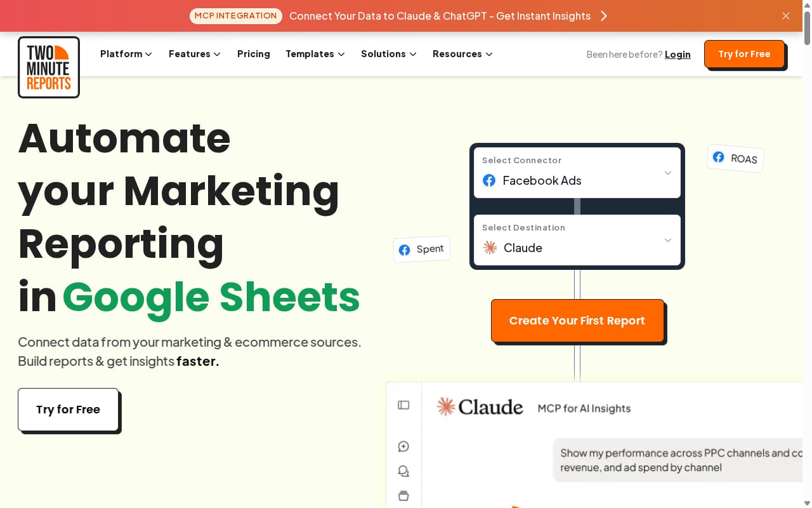Viewport: 812px width, 508px height.
Task: Click the ROAS metric chip
Action: pyautogui.click(x=735, y=158)
